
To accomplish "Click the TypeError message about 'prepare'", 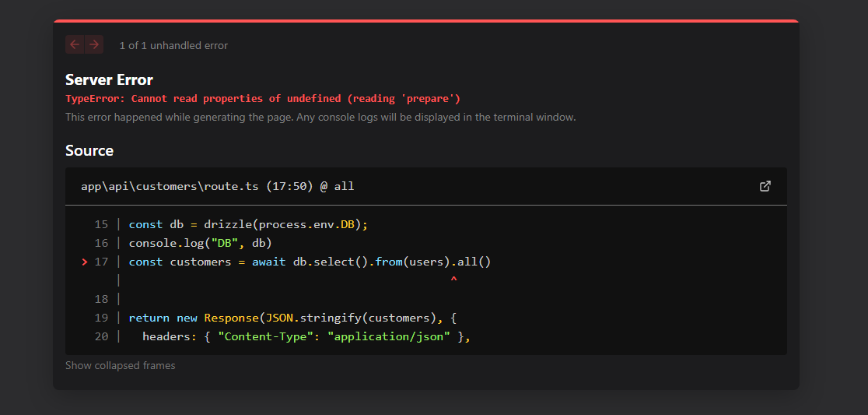I will pos(263,99).
